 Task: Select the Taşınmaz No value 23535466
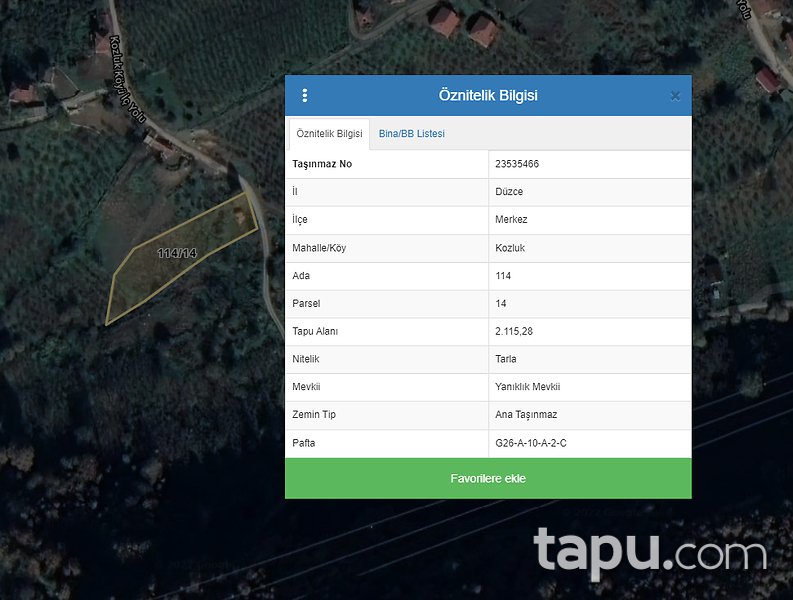[517, 164]
